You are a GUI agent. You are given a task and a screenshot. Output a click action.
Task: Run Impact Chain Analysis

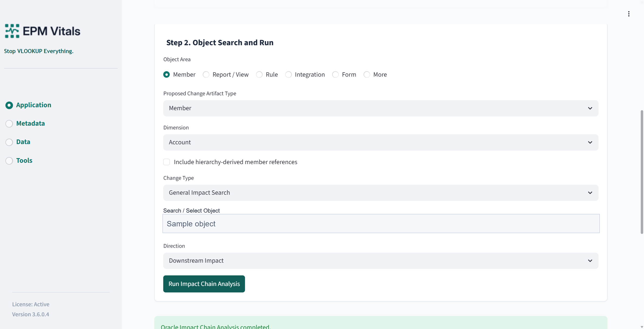[204, 284]
